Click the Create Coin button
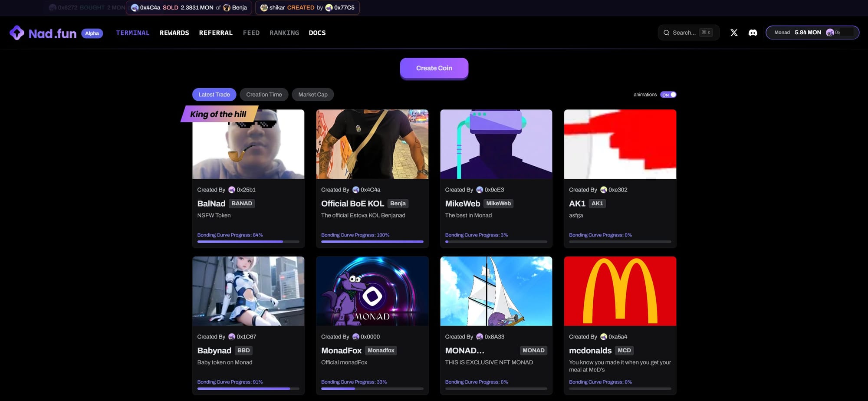The image size is (868, 401). [434, 68]
